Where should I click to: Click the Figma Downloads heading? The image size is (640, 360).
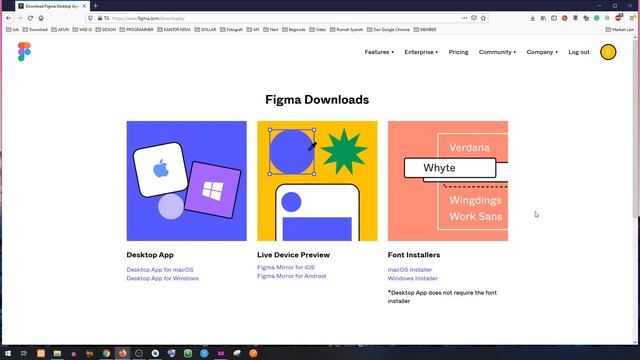tap(317, 100)
